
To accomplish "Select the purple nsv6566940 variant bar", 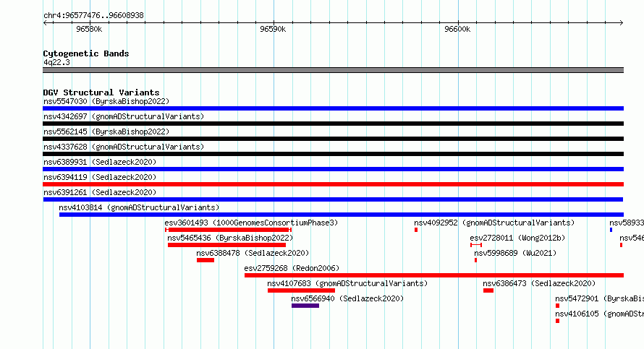I will coord(305,306).
